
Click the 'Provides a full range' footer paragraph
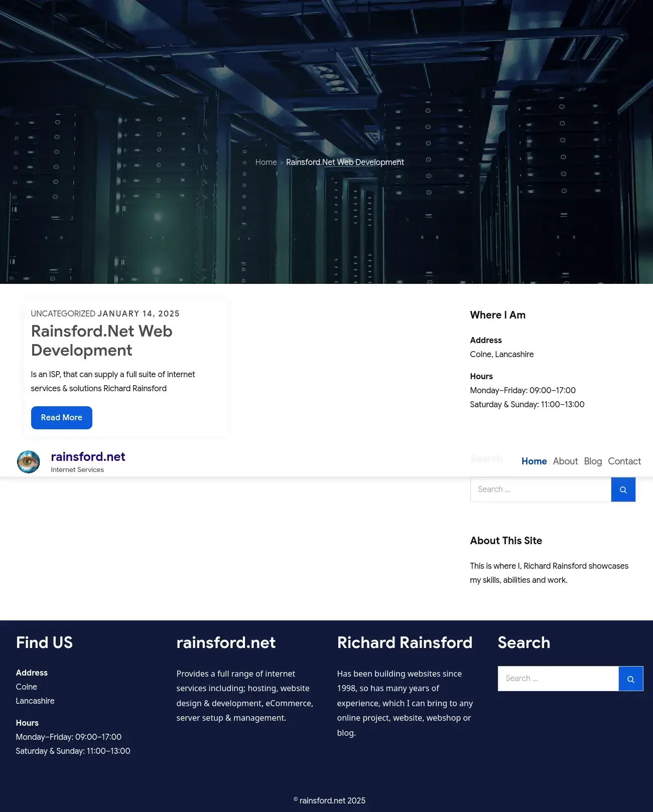coord(245,696)
